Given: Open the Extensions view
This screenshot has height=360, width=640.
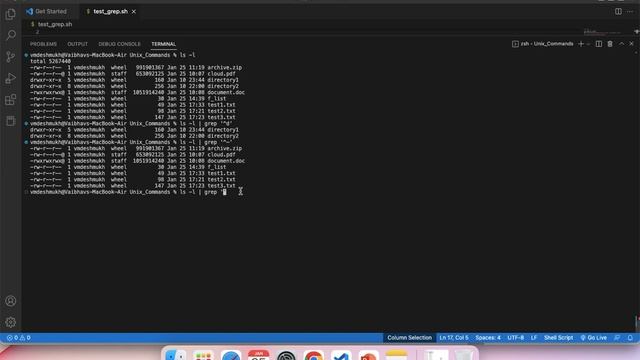Looking at the screenshot, I should click(11, 100).
